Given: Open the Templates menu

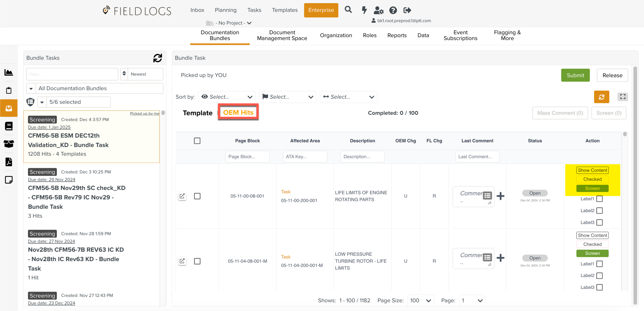Looking at the screenshot, I should point(285,10).
